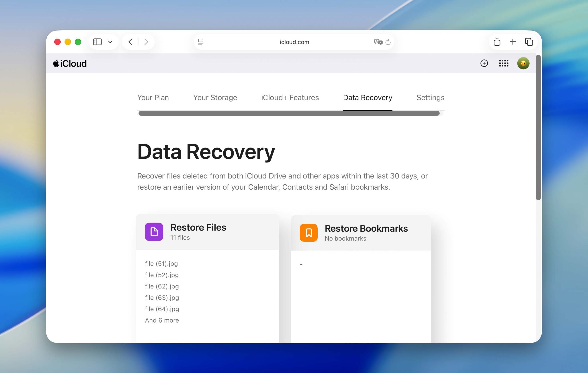Screen dimensions: 588x373
Task: Click the icloud.com address field
Action: (294, 42)
